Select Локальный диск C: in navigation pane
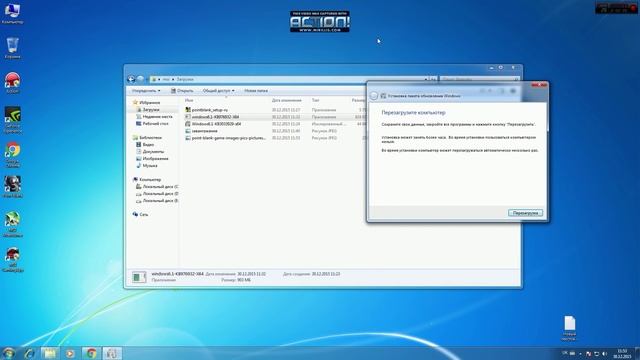 pos(157,187)
